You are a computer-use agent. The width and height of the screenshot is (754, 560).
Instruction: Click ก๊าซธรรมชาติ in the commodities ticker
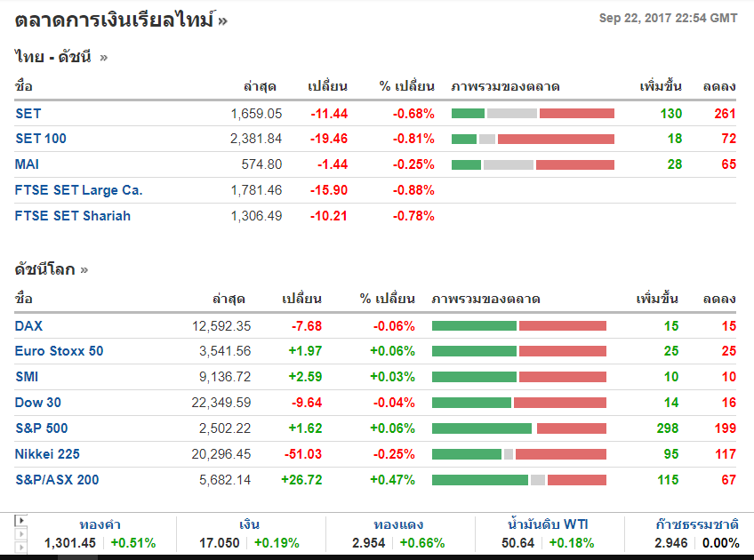(696, 524)
